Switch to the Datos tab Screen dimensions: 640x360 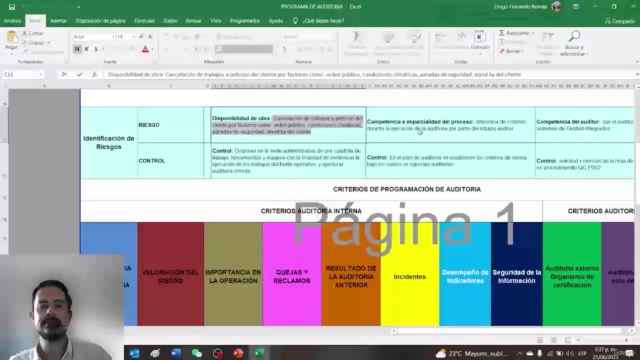point(170,21)
